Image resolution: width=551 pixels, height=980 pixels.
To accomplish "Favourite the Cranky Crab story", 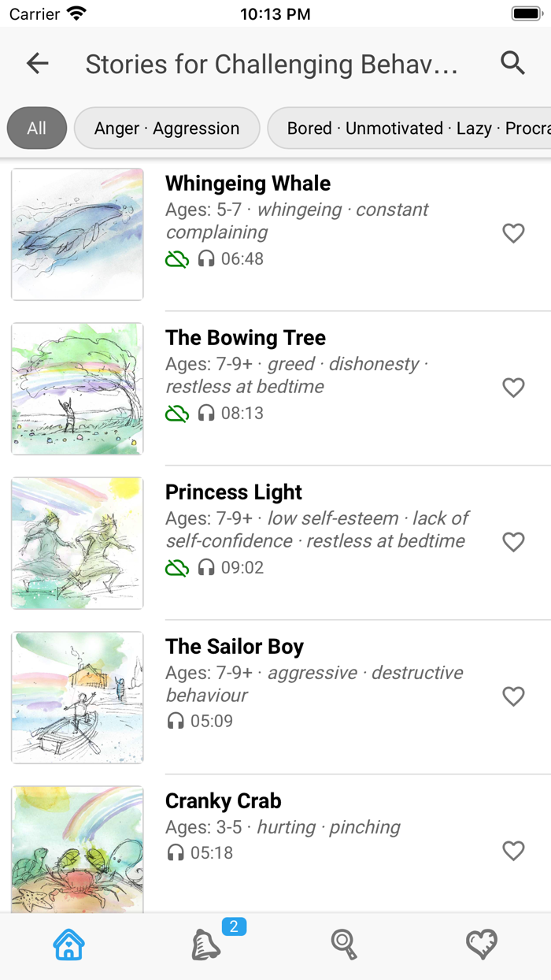I will tap(513, 851).
